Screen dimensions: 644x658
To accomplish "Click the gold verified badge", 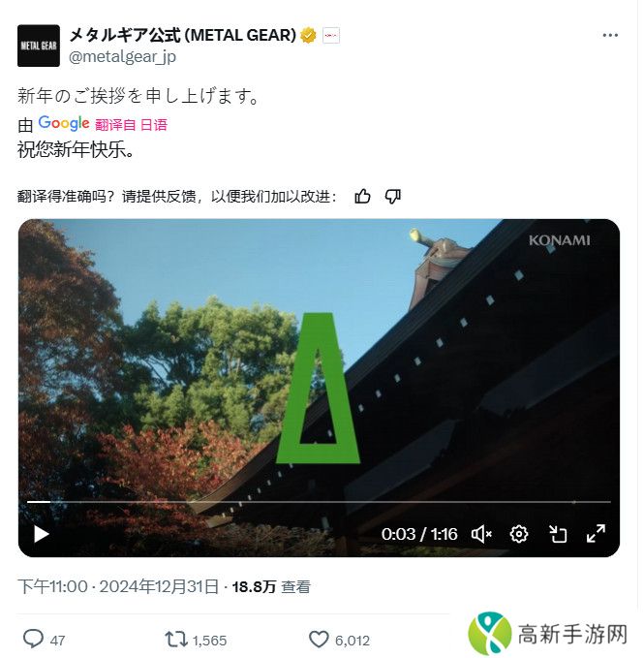I will pyautogui.click(x=308, y=36).
